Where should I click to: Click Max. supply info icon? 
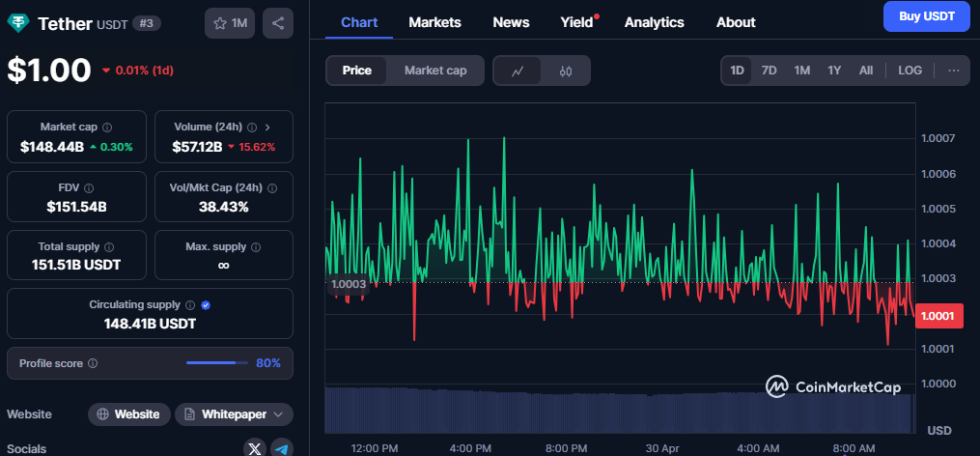pos(256,247)
